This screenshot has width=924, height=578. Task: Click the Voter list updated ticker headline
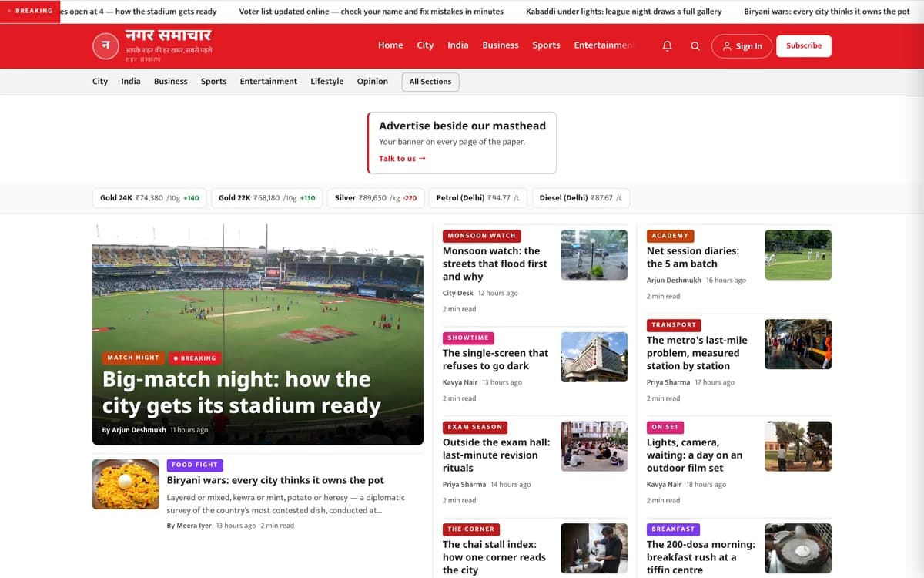pos(371,12)
